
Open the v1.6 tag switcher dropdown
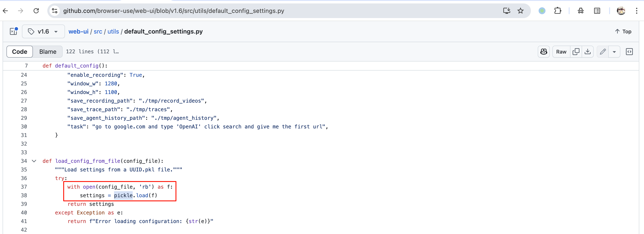point(43,31)
